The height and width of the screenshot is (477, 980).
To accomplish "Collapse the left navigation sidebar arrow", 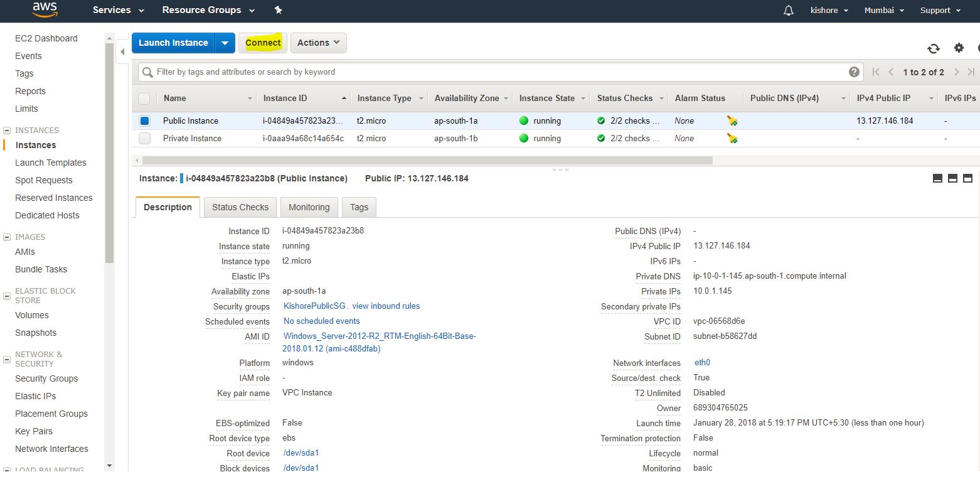I will [x=122, y=51].
